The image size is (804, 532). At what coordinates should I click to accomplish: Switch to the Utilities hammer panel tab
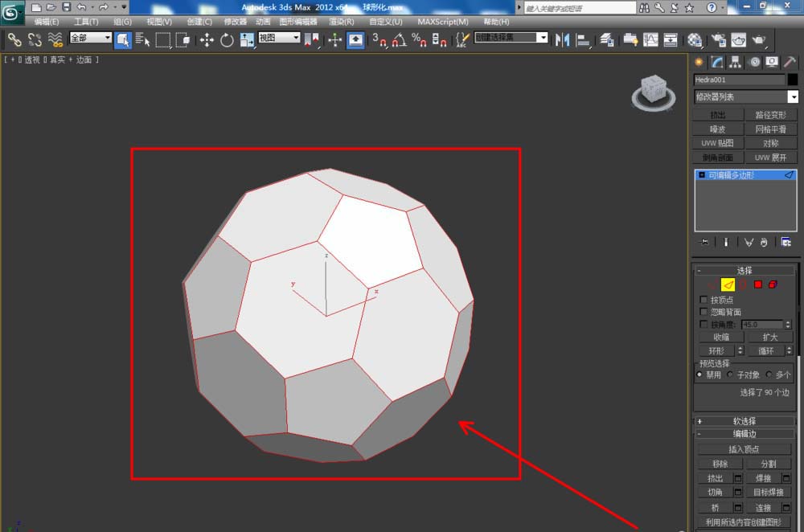[x=790, y=62]
